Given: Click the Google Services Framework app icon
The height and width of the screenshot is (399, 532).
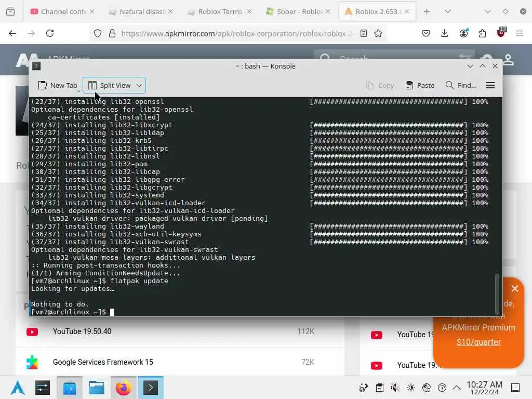Looking at the screenshot, I should click(32, 362).
